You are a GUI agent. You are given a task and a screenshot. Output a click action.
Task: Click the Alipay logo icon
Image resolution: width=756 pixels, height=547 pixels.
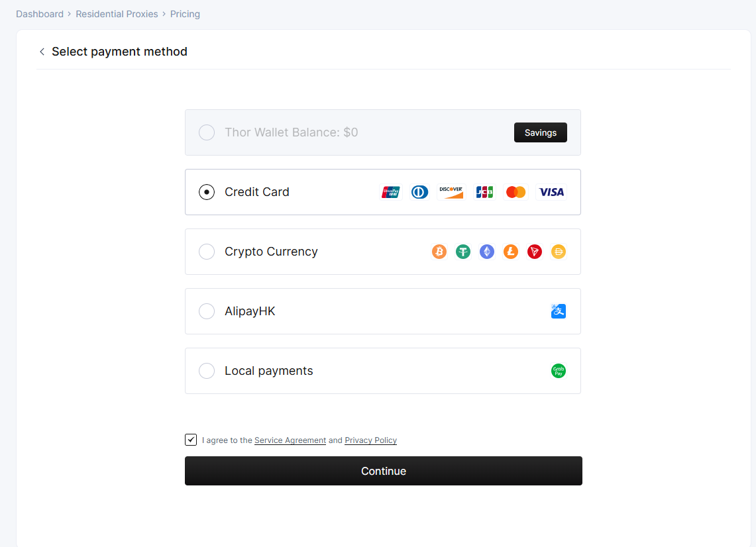[559, 311]
